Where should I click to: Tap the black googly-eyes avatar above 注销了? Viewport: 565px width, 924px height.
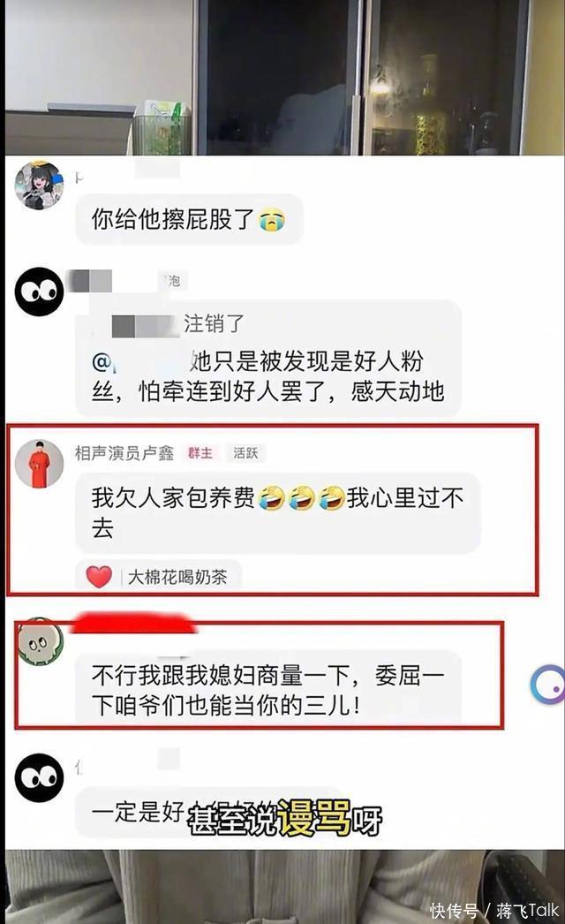[x=39, y=292]
